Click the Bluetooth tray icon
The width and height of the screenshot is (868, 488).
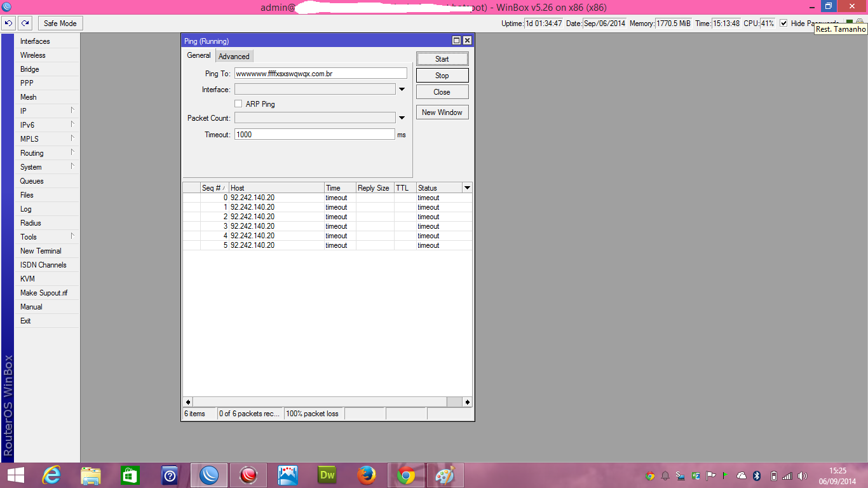click(757, 476)
